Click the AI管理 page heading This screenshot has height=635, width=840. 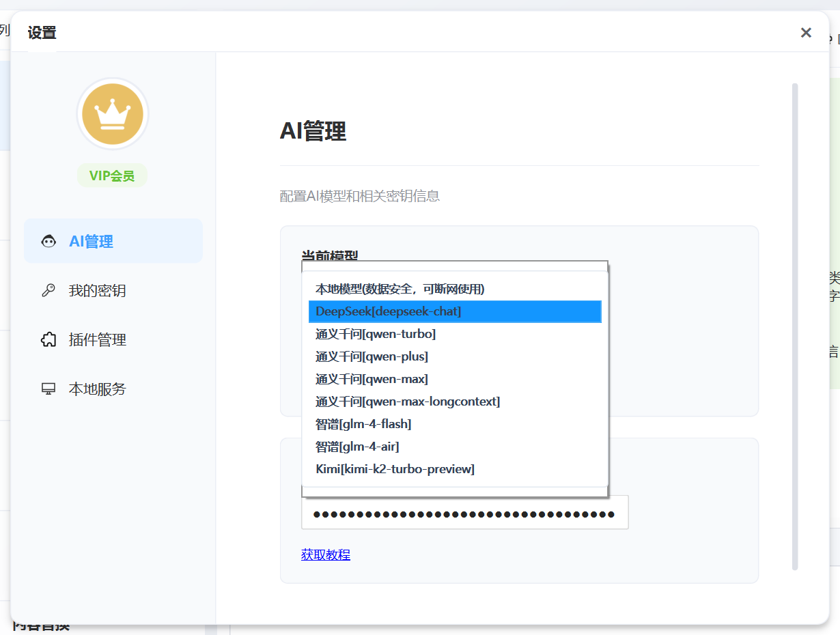313,131
